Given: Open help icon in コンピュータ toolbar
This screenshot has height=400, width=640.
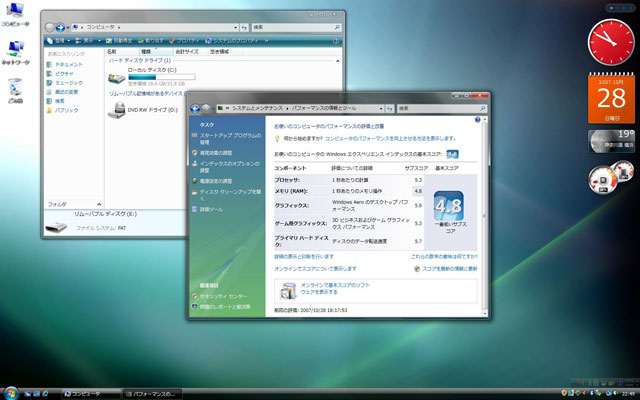Looking at the screenshot, I should [x=336, y=41].
